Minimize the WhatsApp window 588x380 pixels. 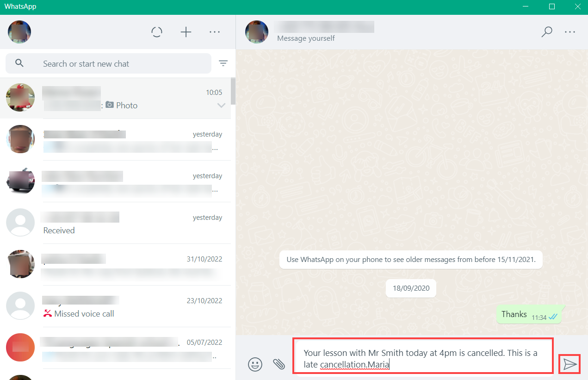[526, 6]
